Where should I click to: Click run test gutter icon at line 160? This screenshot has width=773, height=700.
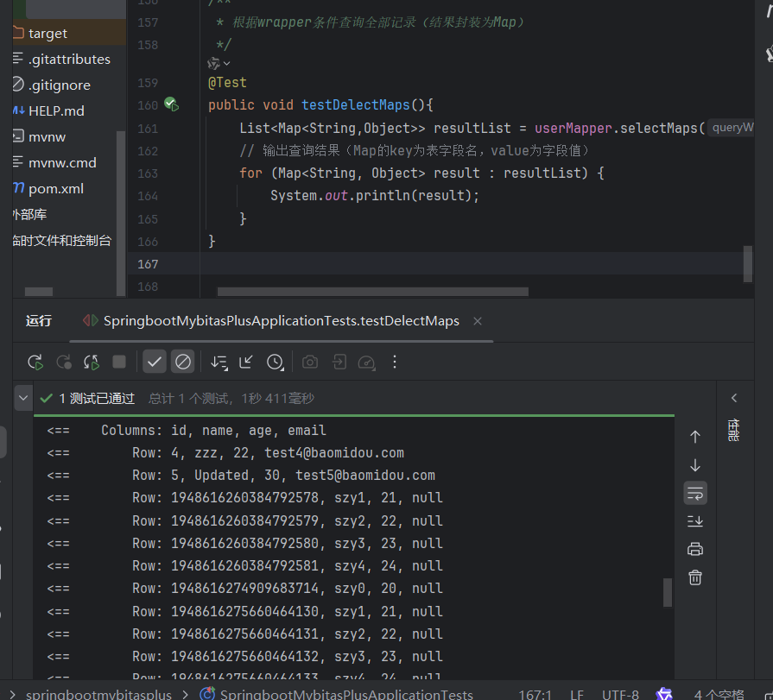coord(172,104)
